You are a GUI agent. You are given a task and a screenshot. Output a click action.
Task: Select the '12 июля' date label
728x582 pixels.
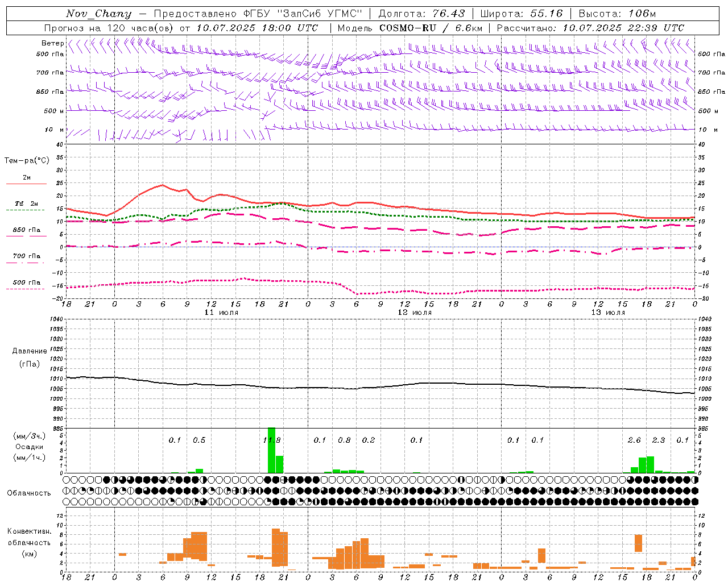(415, 313)
